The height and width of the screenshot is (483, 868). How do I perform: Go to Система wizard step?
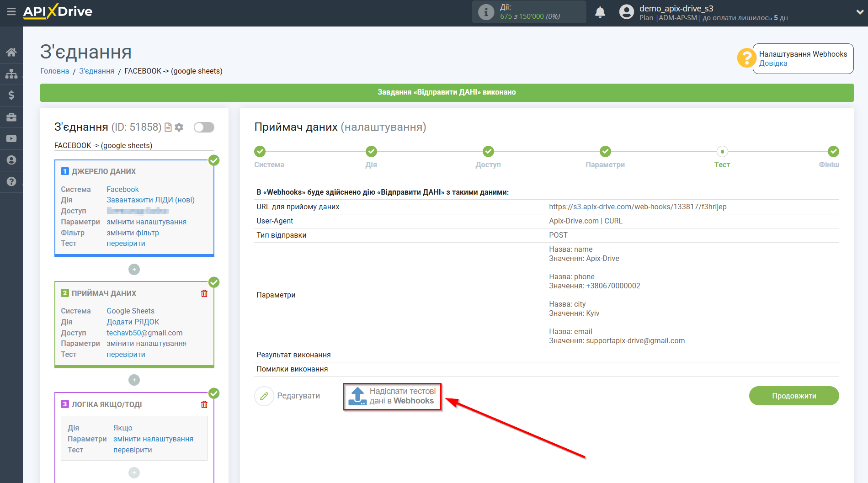tap(260, 151)
